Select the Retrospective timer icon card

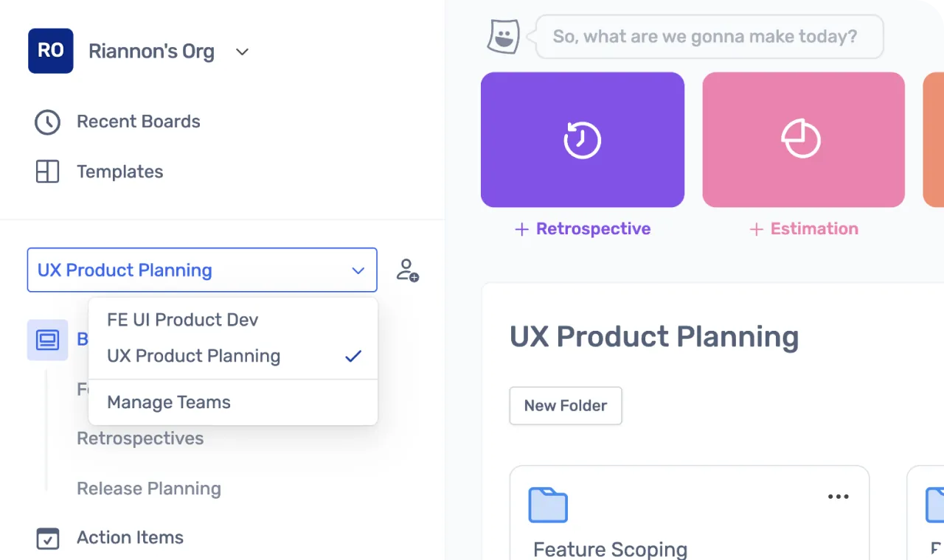[582, 139]
